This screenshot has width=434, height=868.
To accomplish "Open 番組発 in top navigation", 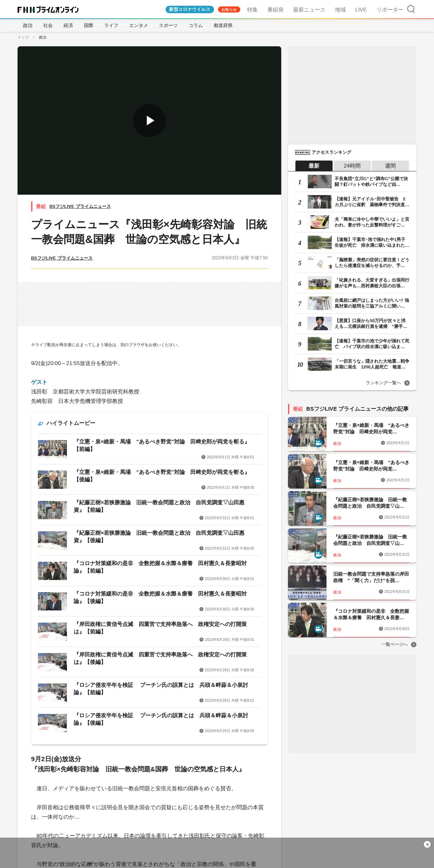I will click(275, 10).
